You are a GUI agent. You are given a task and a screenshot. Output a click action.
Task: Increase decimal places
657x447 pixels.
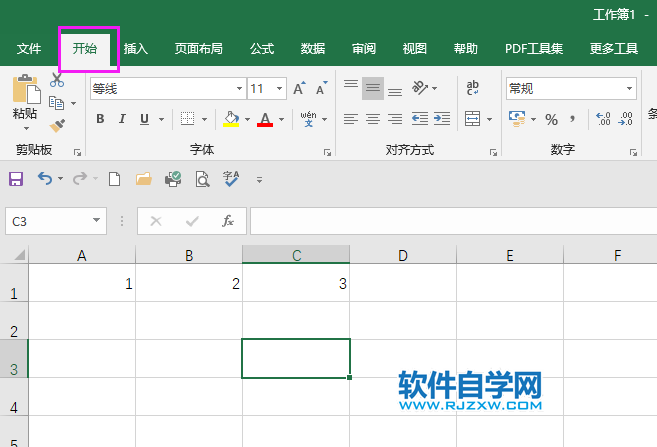click(603, 119)
